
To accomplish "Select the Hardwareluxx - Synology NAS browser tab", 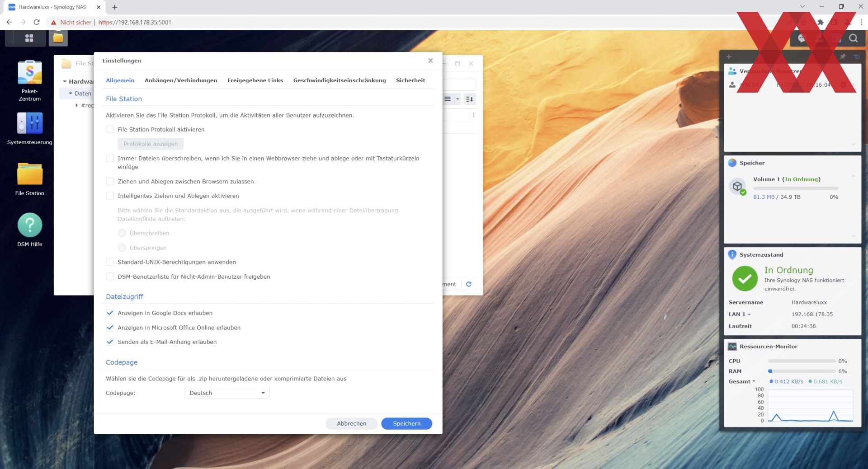I will coord(54,7).
